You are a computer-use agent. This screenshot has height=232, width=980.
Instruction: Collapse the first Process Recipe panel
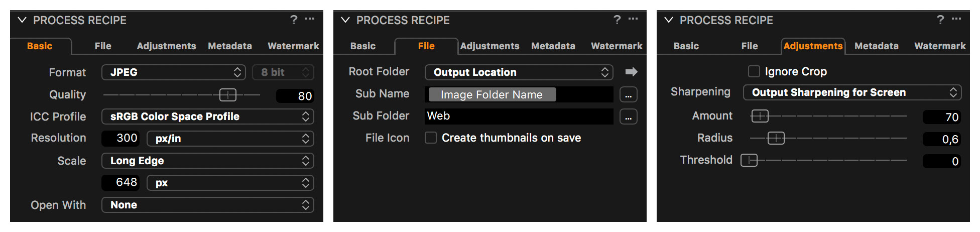coord(22,20)
